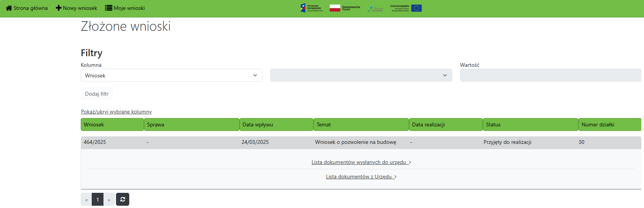
Task: Click the home icon in navbar
Action: pyautogui.click(x=9, y=8)
